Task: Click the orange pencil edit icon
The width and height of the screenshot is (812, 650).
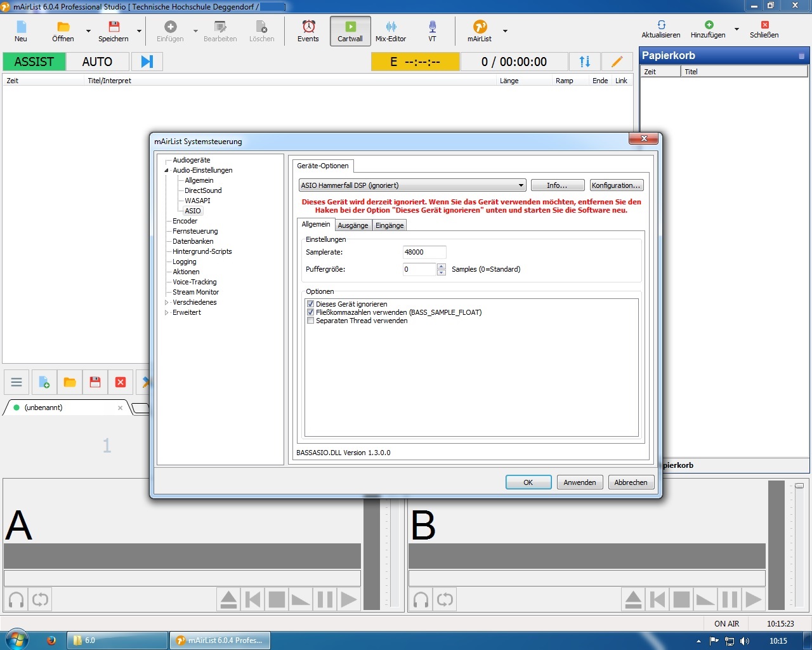Action: pyautogui.click(x=617, y=62)
